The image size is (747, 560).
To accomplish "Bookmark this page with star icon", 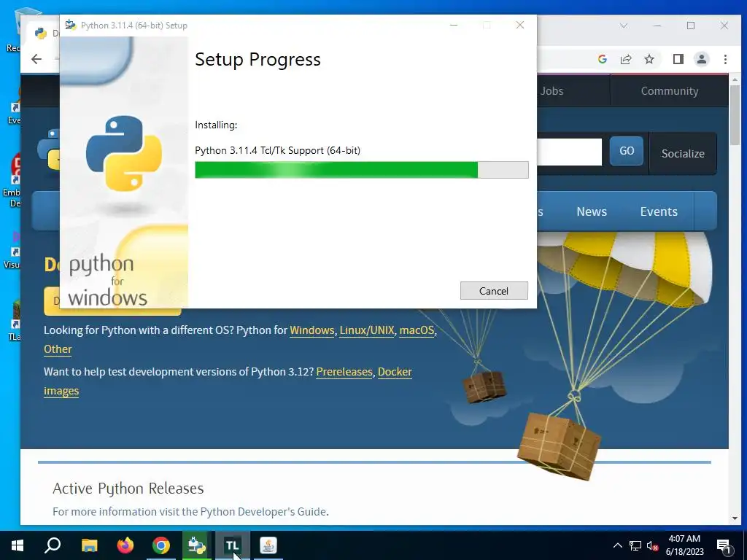I will (x=649, y=59).
